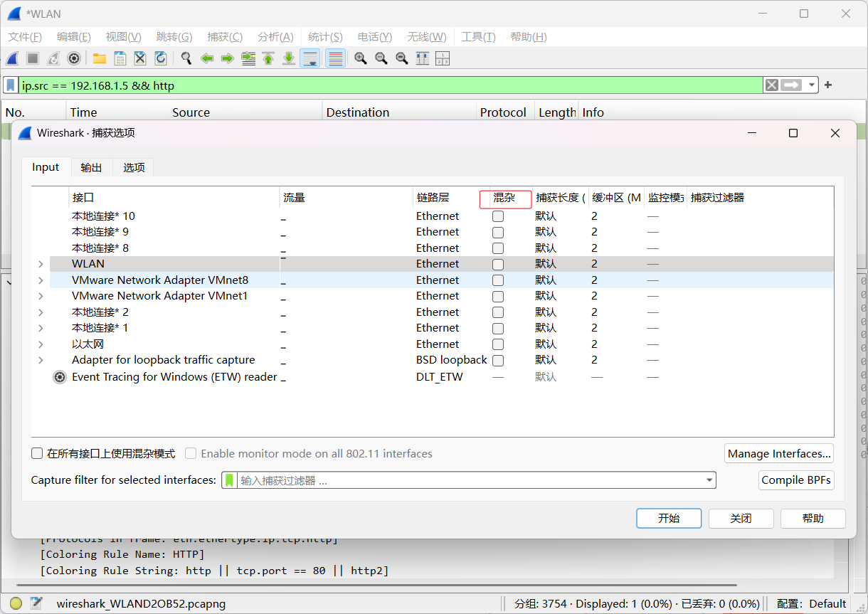Open the capture filter dropdown arrow
This screenshot has height=614, width=868.
pos(709,480)
